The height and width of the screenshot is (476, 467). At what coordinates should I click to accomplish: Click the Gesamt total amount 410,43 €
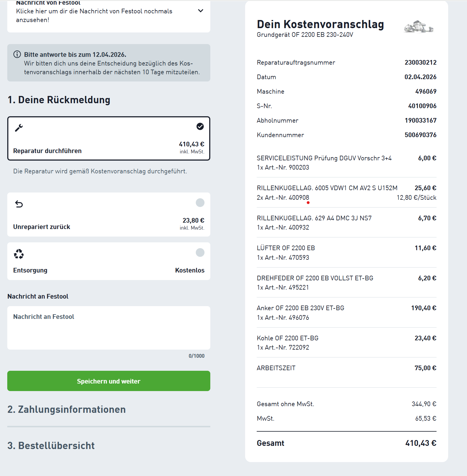pyautogui.click(x=421, y=443)
